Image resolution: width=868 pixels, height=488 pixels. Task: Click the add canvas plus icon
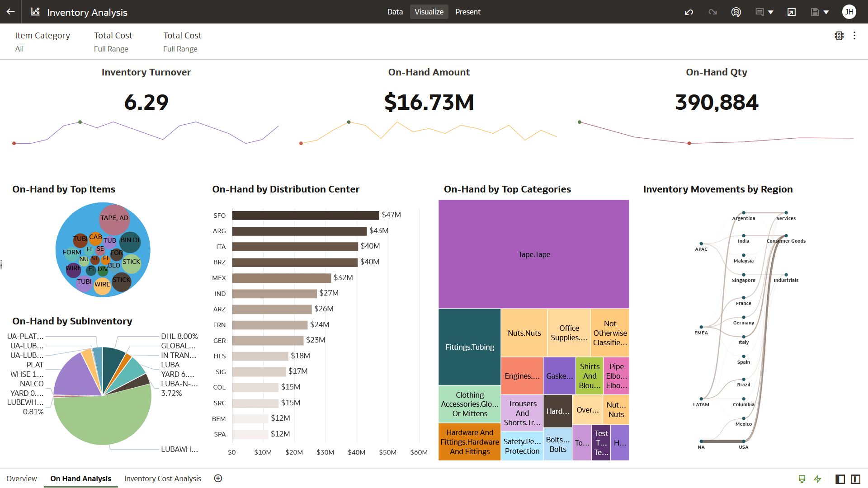coord(218,479)
